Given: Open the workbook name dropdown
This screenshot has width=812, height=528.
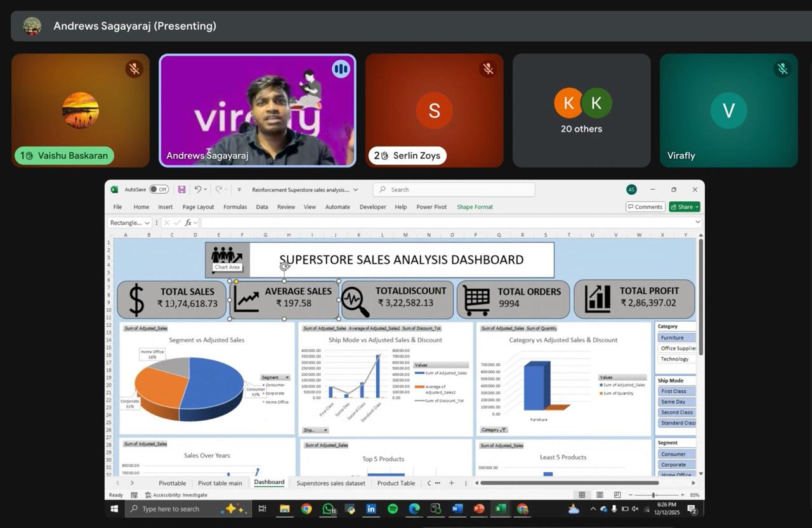Looking at the screenshot, I should coord(355,189).
